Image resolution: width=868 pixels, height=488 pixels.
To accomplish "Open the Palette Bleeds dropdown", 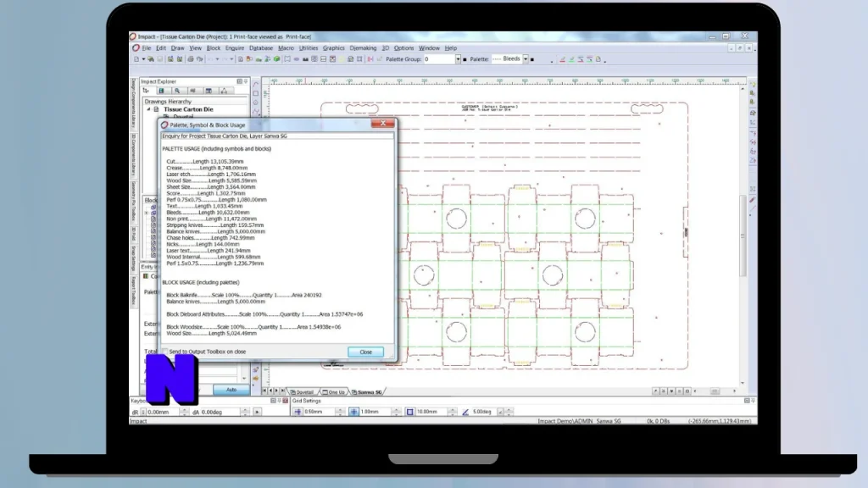I will tap(526, 59).
